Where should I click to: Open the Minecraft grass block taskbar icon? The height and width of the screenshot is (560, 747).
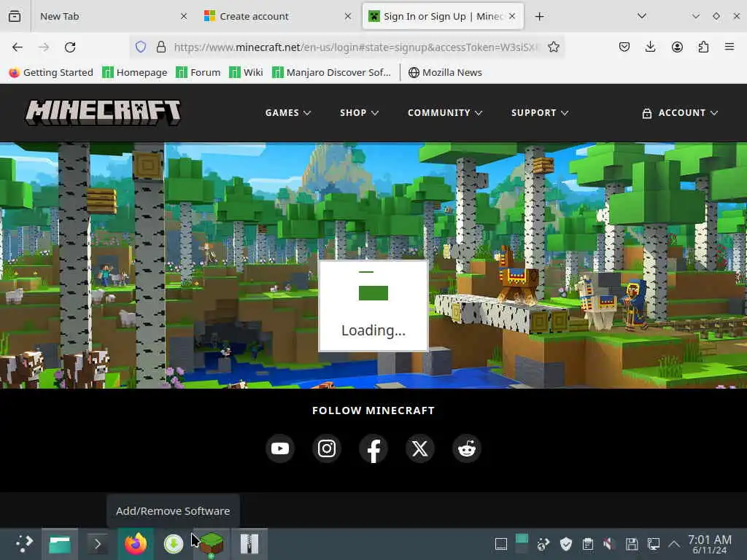click(x=212, y=544)
